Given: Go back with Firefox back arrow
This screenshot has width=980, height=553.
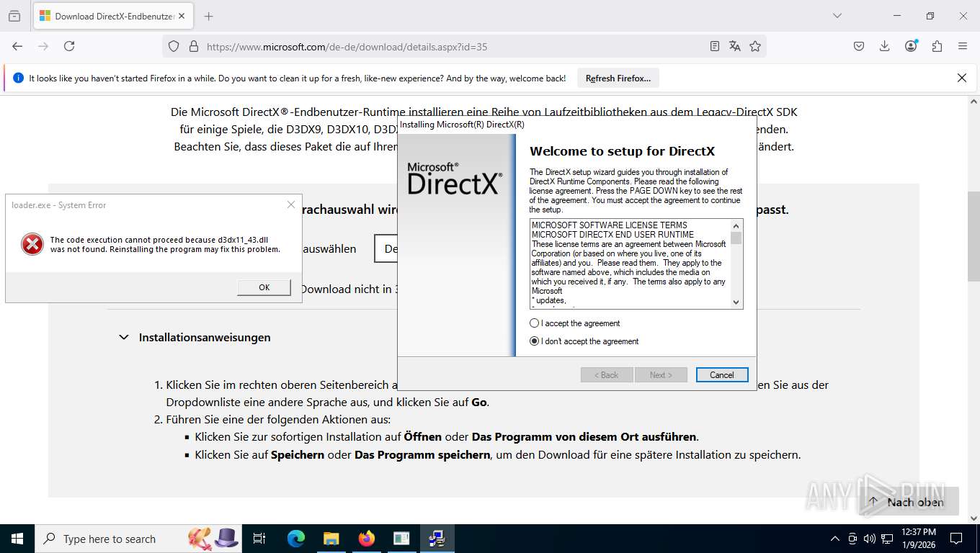Looking at the screenshot, I should pyautogui.click(x=17, y=46).
